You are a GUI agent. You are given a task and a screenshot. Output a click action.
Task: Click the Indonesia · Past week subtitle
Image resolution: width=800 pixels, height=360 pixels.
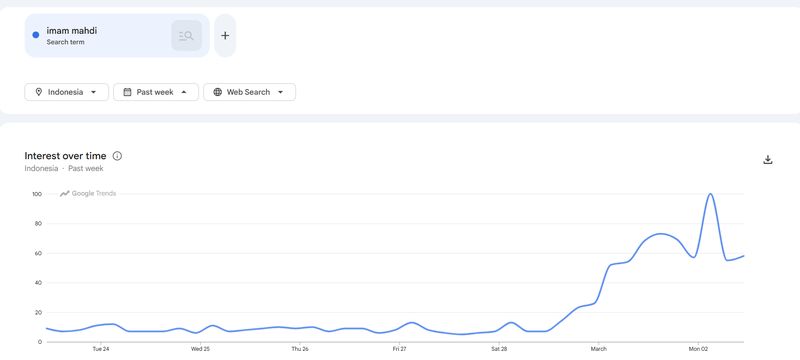tap(64, 168)
